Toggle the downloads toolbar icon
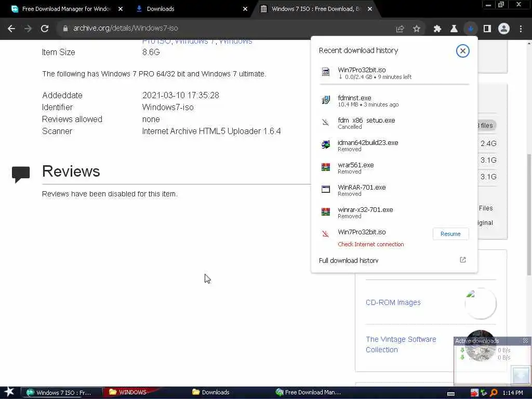Viewport: 532px width, 399px height. (471, 29)
